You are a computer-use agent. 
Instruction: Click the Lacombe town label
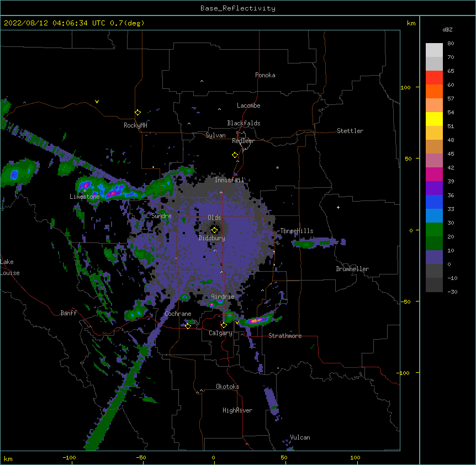pos(248,105)
